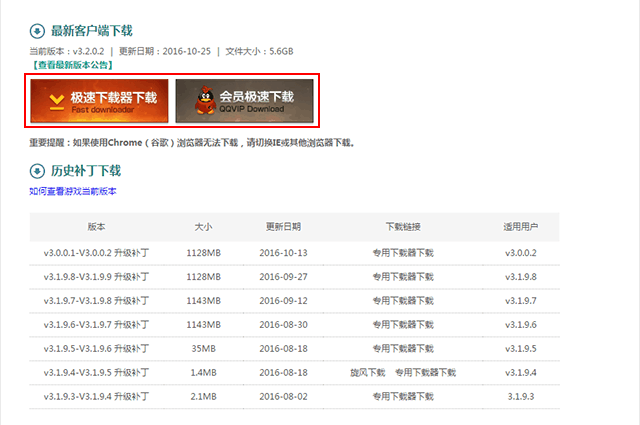640x425 pixels.
Task: Click 专用下载器下载 for the 2016-08-02 patch
Action: coord(403,396)
